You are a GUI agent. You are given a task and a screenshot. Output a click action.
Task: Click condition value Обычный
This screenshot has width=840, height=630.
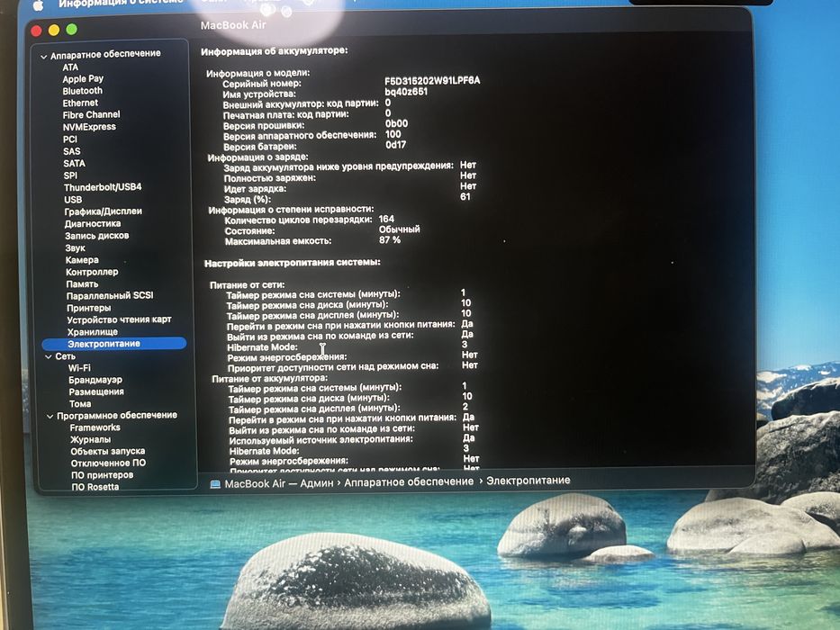tap(399, 229)
